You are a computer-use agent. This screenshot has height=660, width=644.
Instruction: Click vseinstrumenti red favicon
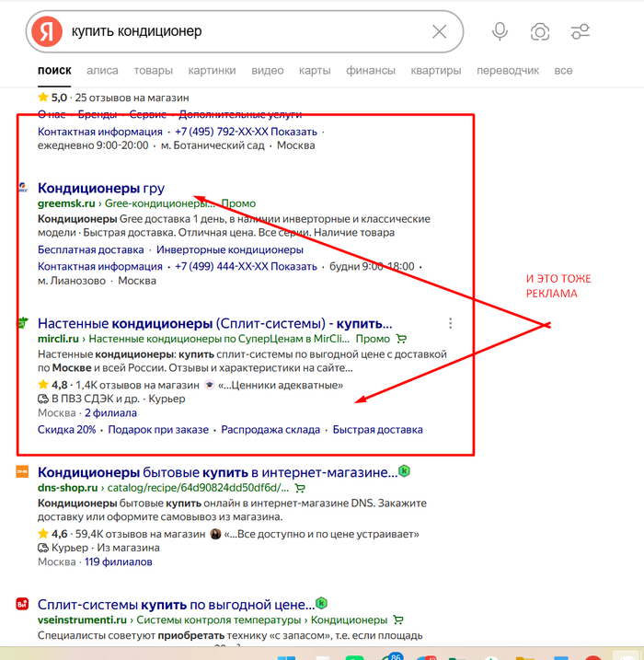[22, 605]
